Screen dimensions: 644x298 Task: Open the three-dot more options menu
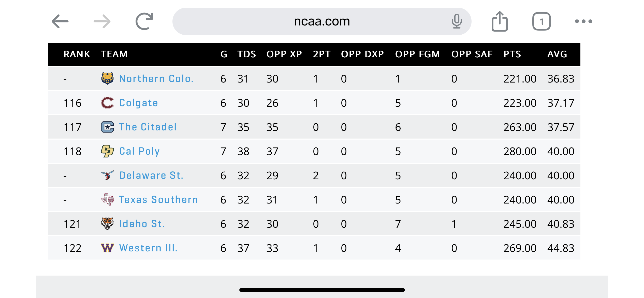click(x=583, y=21)
